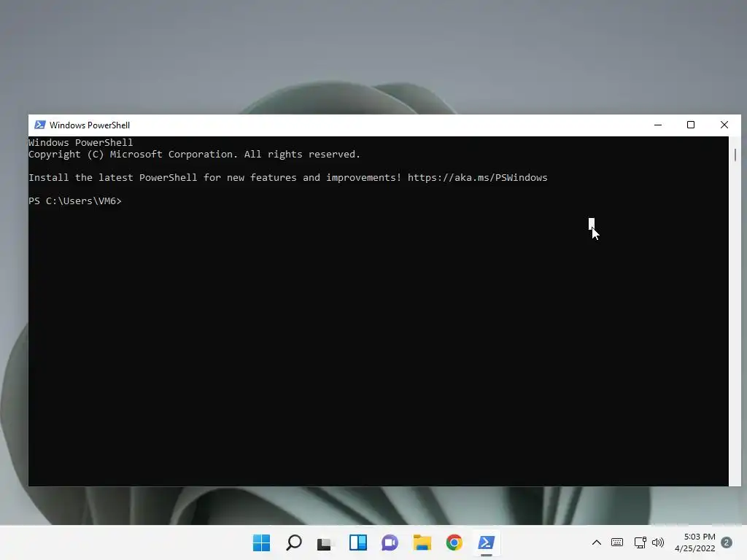Open the network status tray icon
747x560 pixels.
coord(640,542)
